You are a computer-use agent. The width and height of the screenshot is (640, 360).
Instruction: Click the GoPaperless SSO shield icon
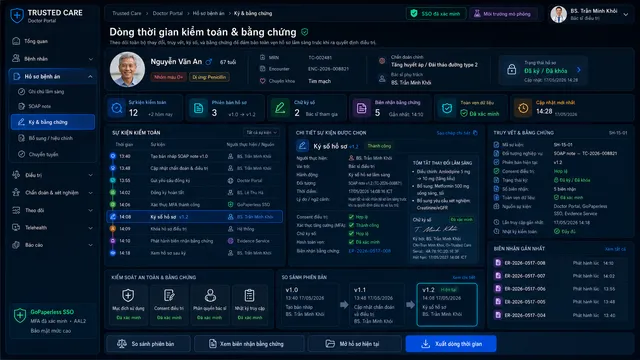pyautogui.click(x=20, y=316)
